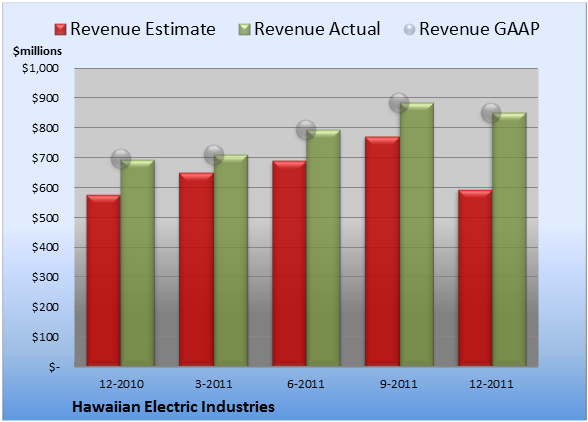588x422 pixels.
Task: Click the '$400' y-axis value
Action: 45,247
